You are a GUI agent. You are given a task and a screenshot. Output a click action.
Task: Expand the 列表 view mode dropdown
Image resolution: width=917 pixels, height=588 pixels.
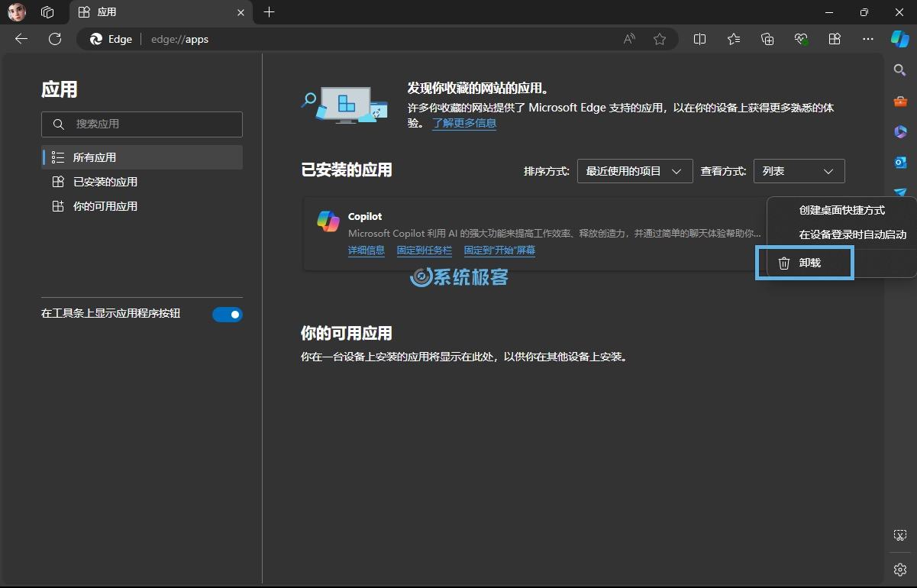pyautogui.click(x=799, y=171)
